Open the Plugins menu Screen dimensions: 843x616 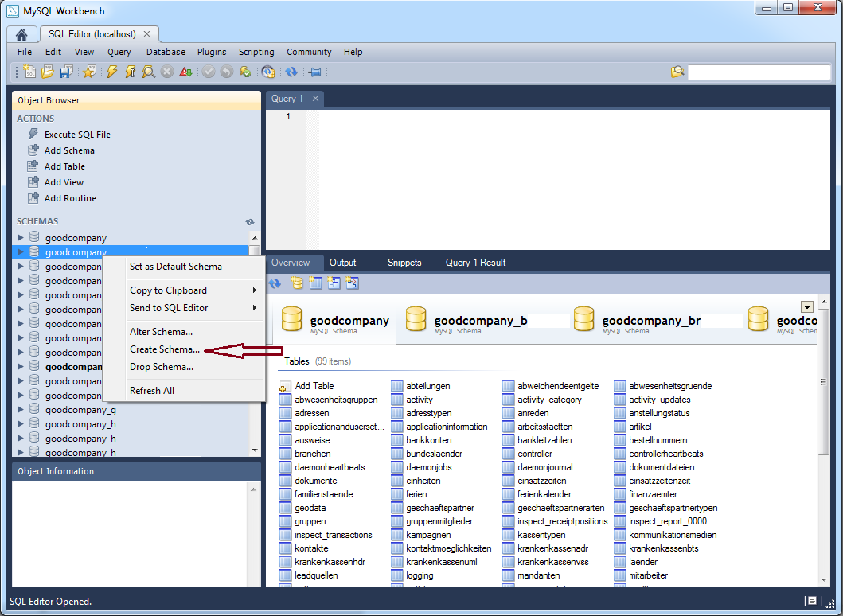212,52
